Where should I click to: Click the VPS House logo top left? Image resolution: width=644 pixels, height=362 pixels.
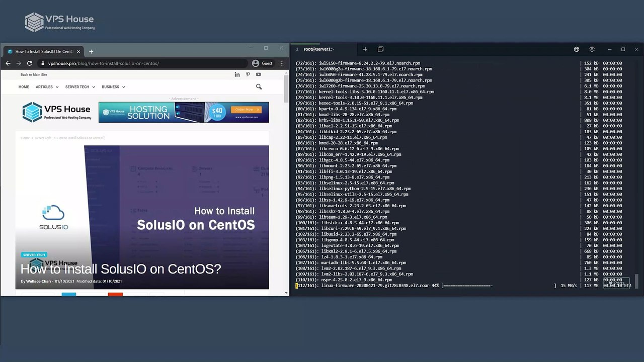[59, 22]
